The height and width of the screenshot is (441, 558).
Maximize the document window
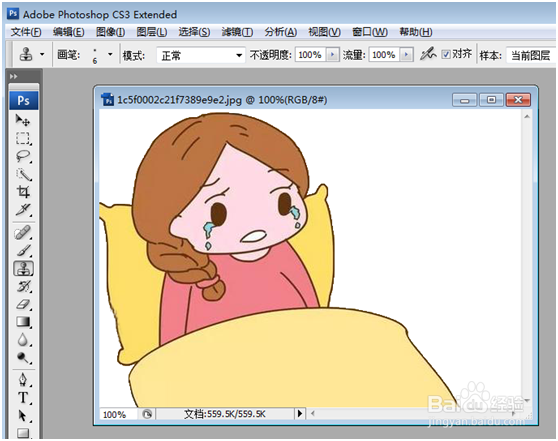[491, 100]
